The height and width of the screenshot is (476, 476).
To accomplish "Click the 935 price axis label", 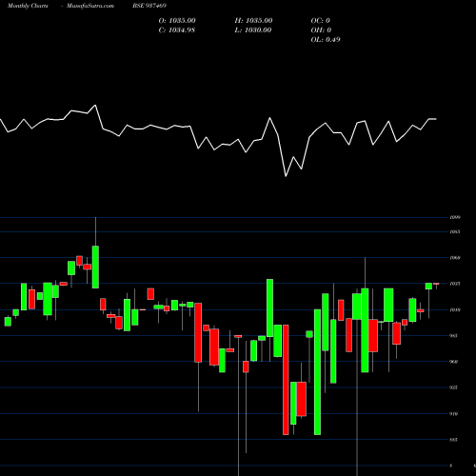I will pyautogui.click(x=454, y=387).
